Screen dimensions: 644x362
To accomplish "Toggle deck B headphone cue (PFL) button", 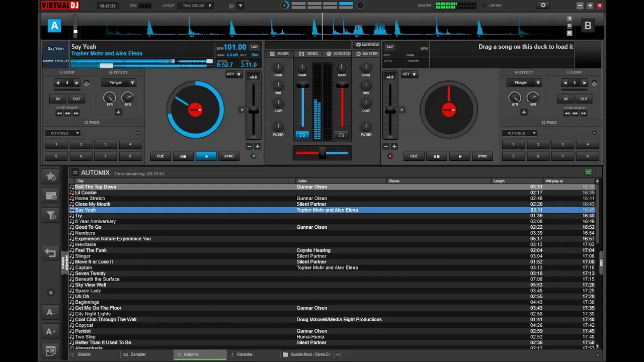I will click(x=341, y=135).
